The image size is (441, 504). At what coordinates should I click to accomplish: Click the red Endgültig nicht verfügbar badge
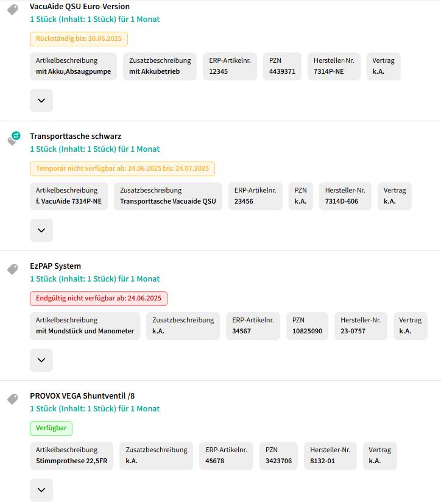pos(98,299)
